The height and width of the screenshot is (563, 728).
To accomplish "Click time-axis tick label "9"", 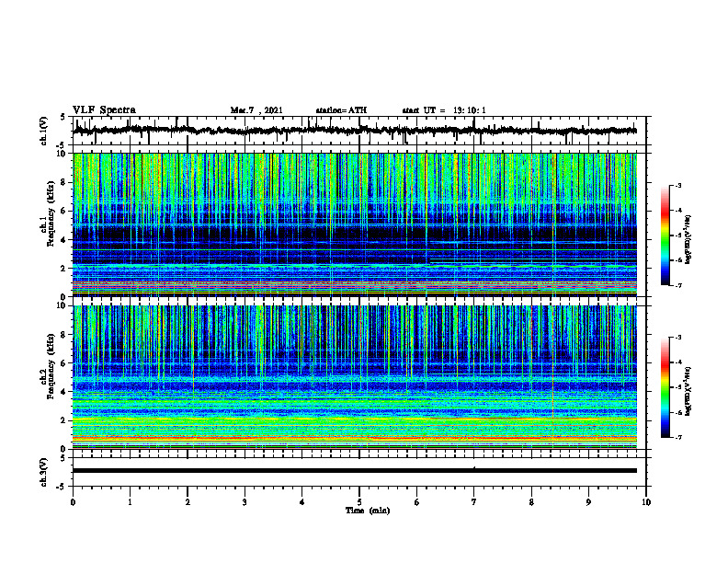I will pos(588,502).
